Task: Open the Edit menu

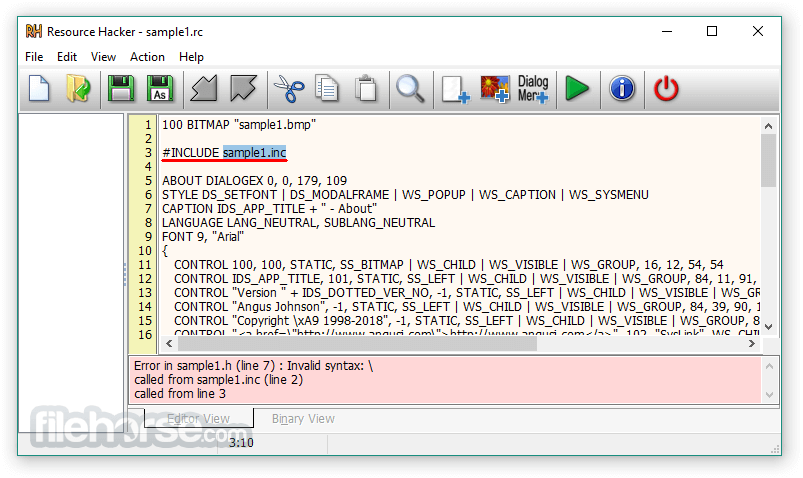Action: (x=67, y=57)
